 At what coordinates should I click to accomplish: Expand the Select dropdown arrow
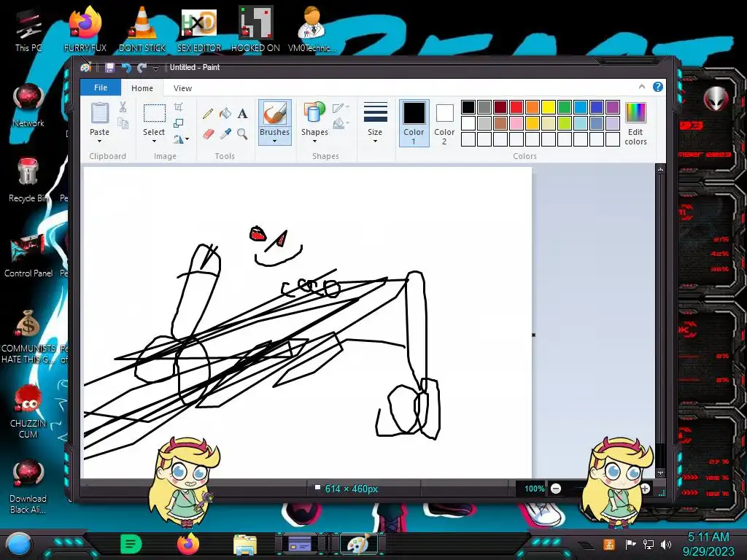pyautogui.click(x=154, y=141)
